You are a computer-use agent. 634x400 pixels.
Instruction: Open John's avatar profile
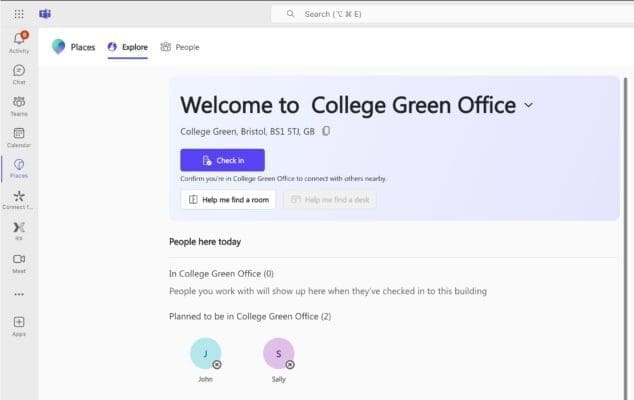click(205, 353)
